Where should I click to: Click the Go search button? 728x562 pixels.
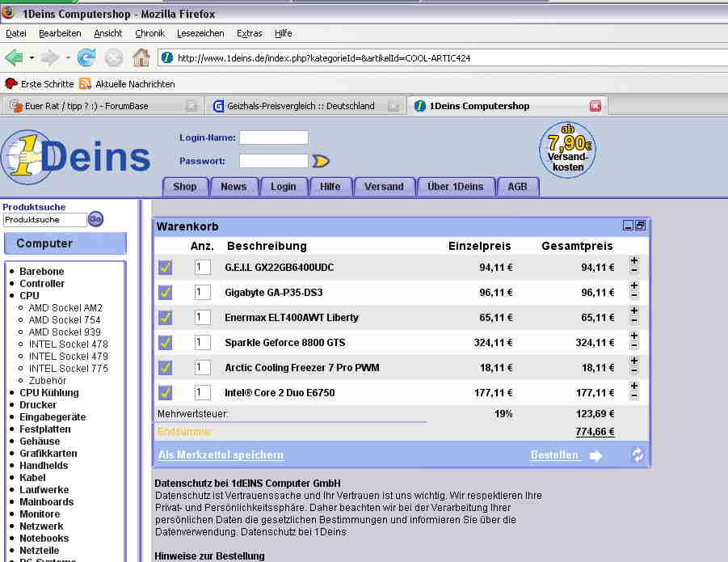coord(95,219)
